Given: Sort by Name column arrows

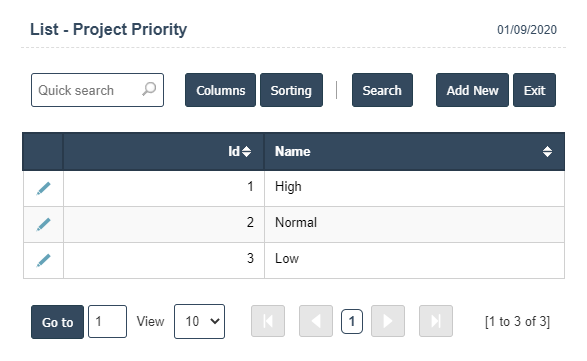Looking at the screenshot, I should click(547, 151).
